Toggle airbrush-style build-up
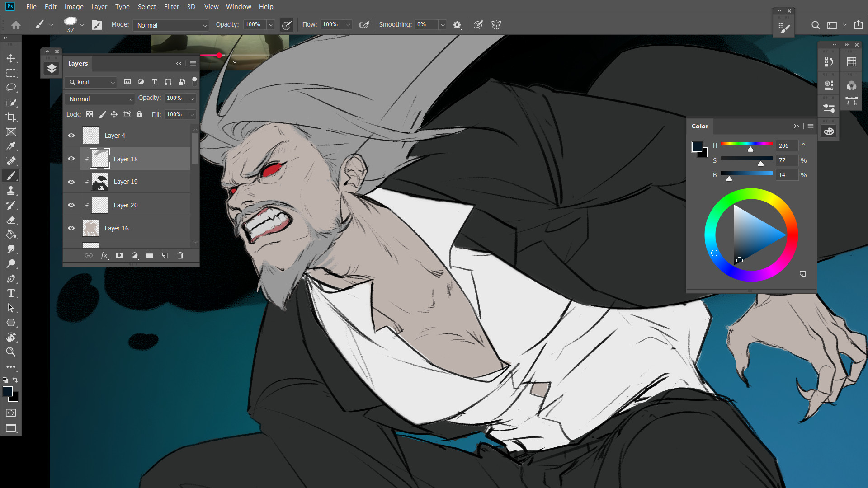This screenshot has height=488, width=868. point(364,25)
